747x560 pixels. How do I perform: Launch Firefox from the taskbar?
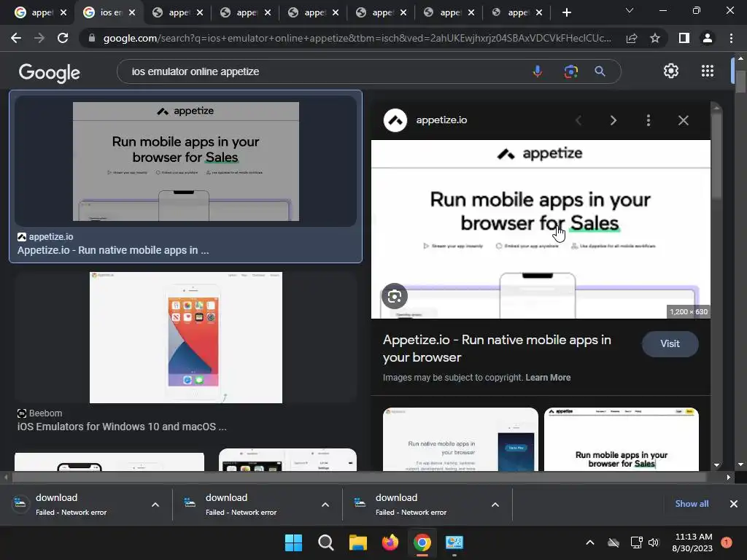390,542
